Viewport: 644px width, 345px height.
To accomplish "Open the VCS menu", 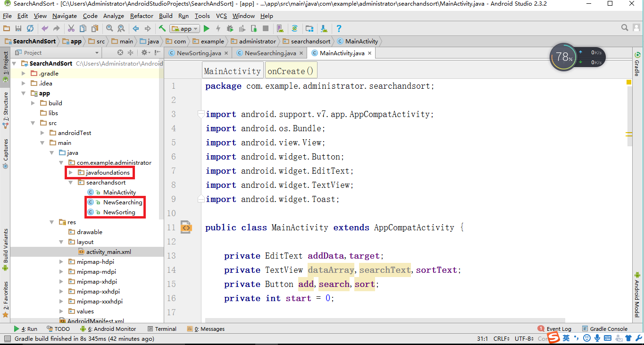I will (x=221, y=16).
